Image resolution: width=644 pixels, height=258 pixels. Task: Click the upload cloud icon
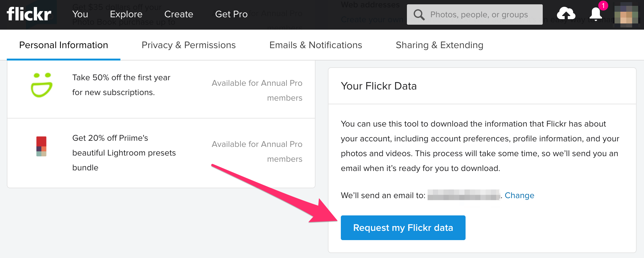click(566, 14)
